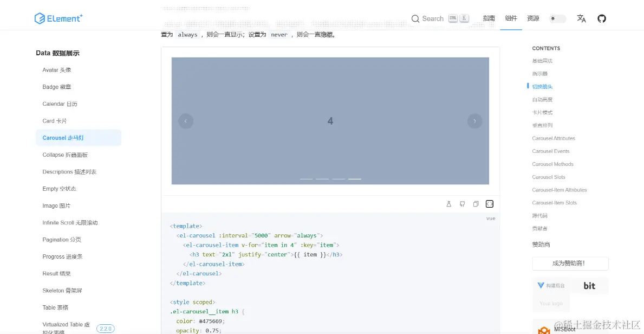Image resolution: width=644 pixels, height=334 pixels.
Task: Open Infinite Scroll 无限滚动 in sidebar
Action: pyautogui.click(x=70, y=222)
